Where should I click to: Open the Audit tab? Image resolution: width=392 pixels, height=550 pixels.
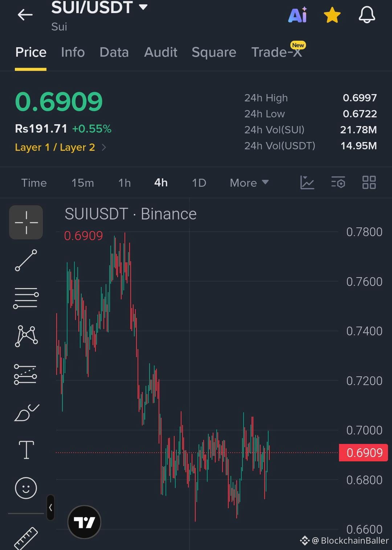click(x=160, y=52)
